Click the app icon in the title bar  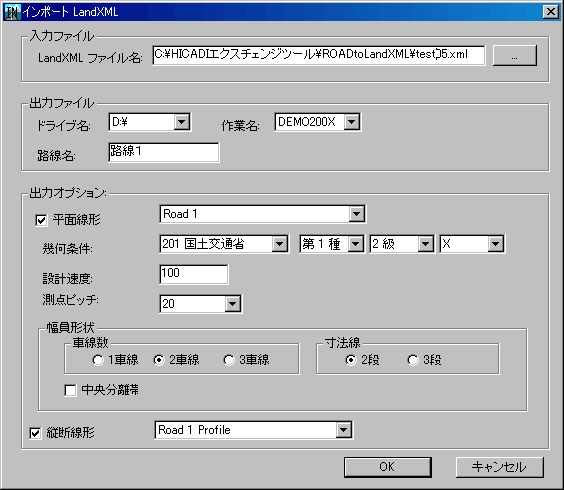pos(12,12)
